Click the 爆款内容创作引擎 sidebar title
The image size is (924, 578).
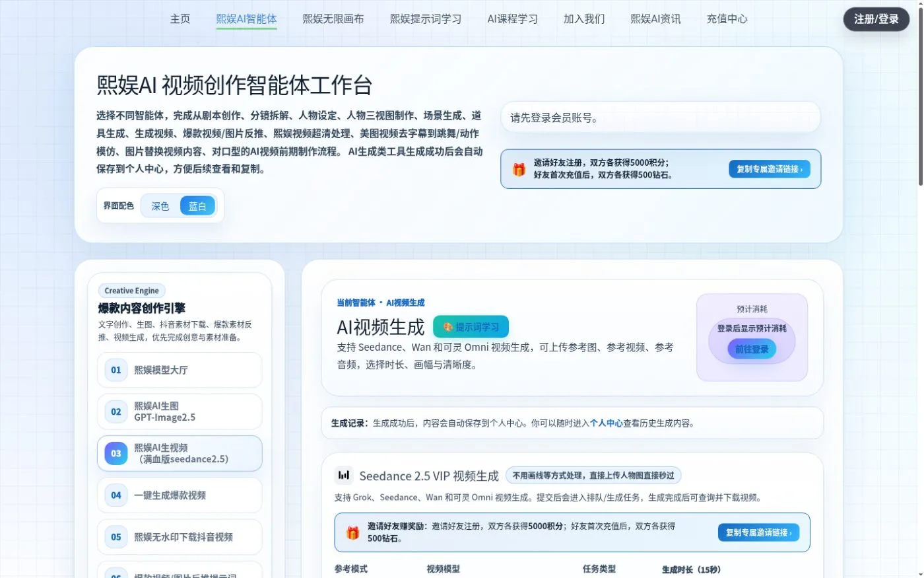(x=142, y=308)
